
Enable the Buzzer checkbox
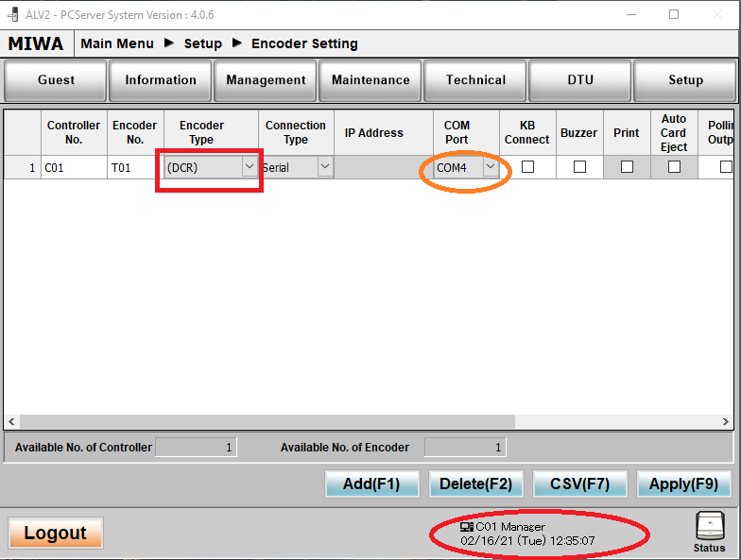coord(579,167)
